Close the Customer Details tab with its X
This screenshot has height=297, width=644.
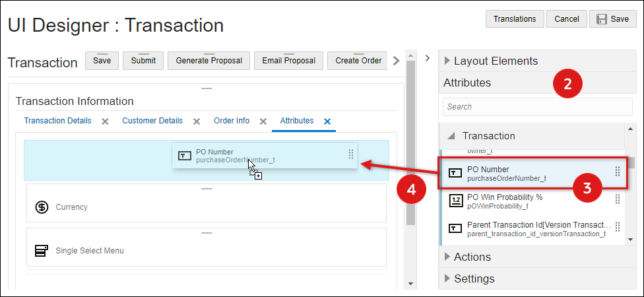coord(196,121)
